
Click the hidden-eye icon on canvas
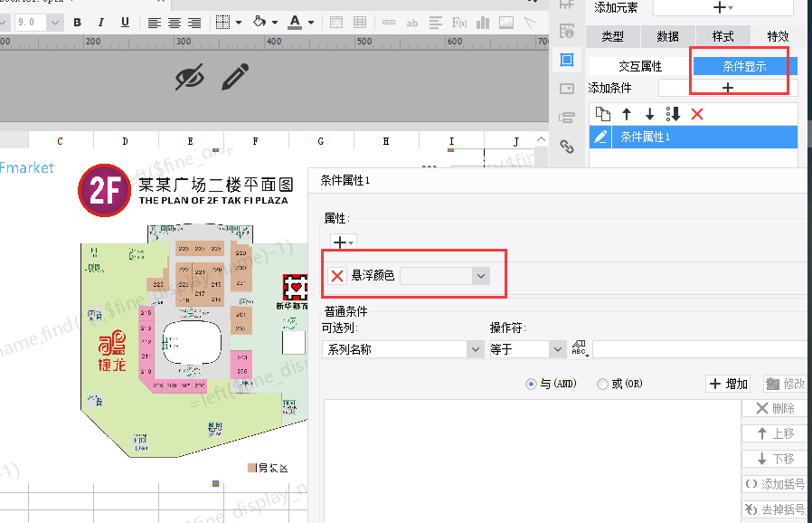click(x=190, y=78)
